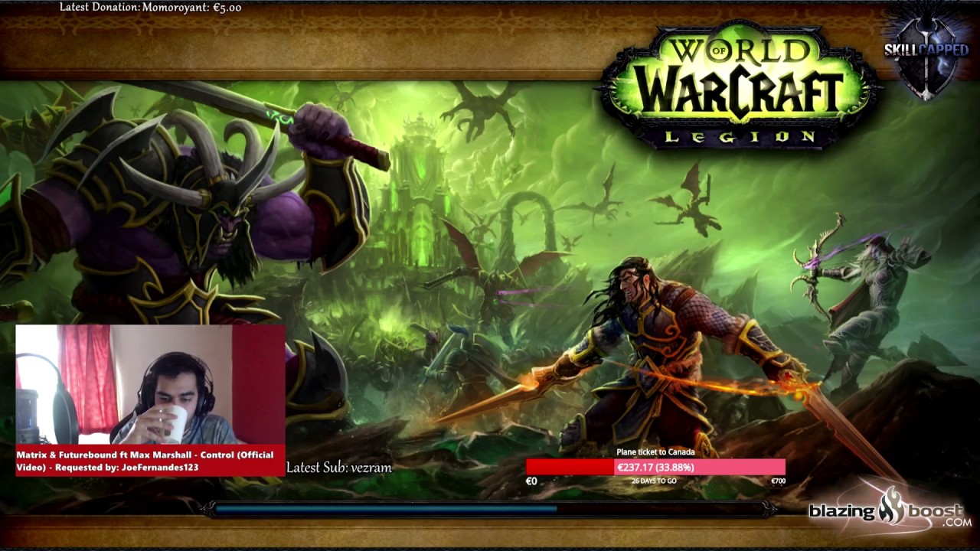Screen dimensions: 980x551
Task: Click the blue loading progress bar
Action: tap(489, 508)
